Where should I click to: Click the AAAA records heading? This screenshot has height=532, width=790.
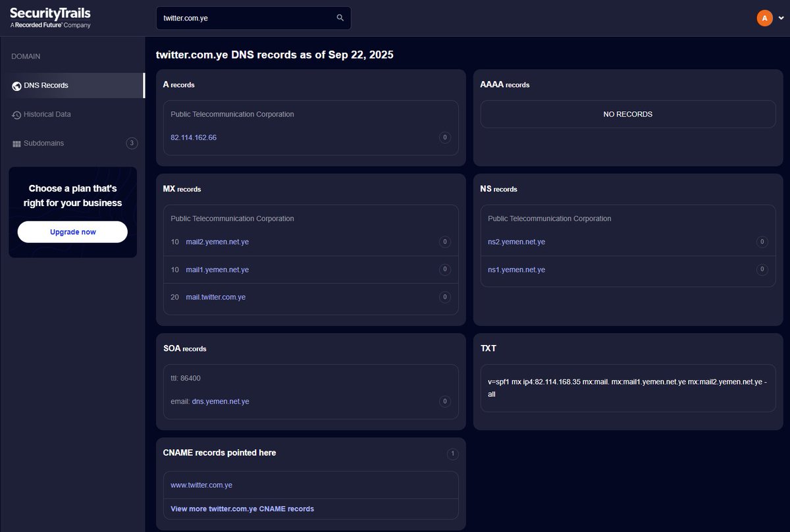[x=505, y=85]
